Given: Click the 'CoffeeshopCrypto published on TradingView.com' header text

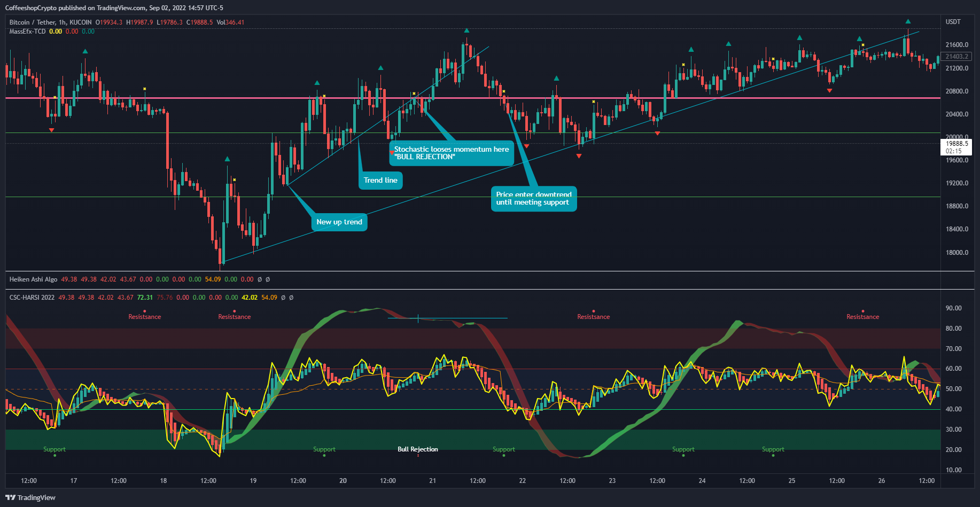Looking at the screenshot, I should (x=75, y=8).
